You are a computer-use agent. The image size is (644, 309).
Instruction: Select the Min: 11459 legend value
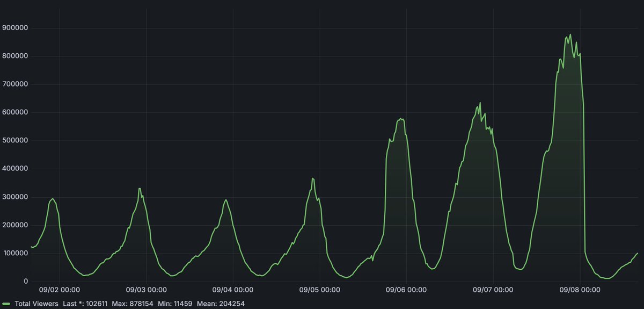pyautogui.click(x=175, y=304)
